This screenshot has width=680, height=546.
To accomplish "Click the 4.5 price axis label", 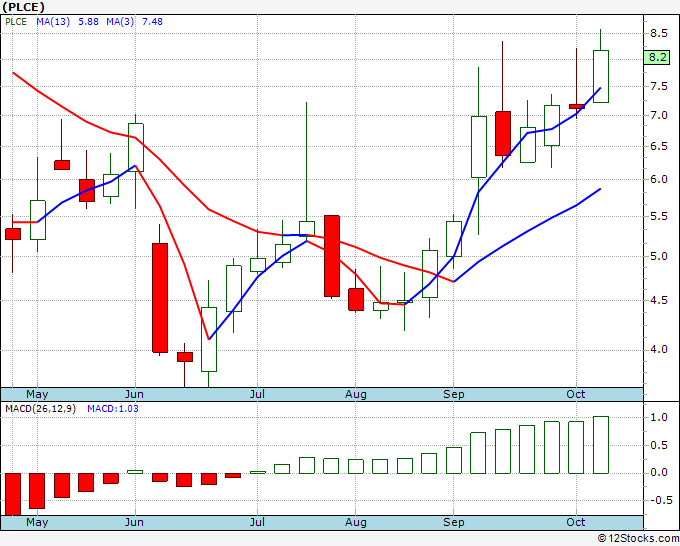I will tap(658, 301).
